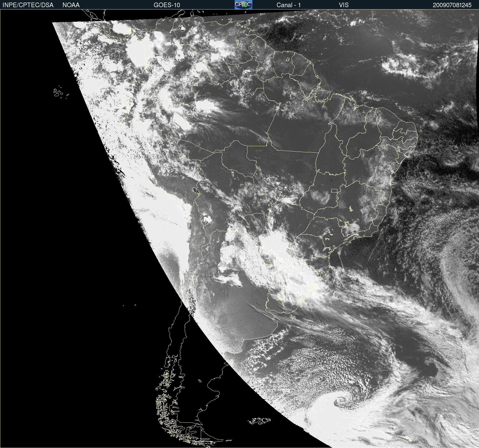Viewport: 479px width, 448px height.
Task: Click the INPE/CPTEC/DSA header text
Action: click(28, 5)
